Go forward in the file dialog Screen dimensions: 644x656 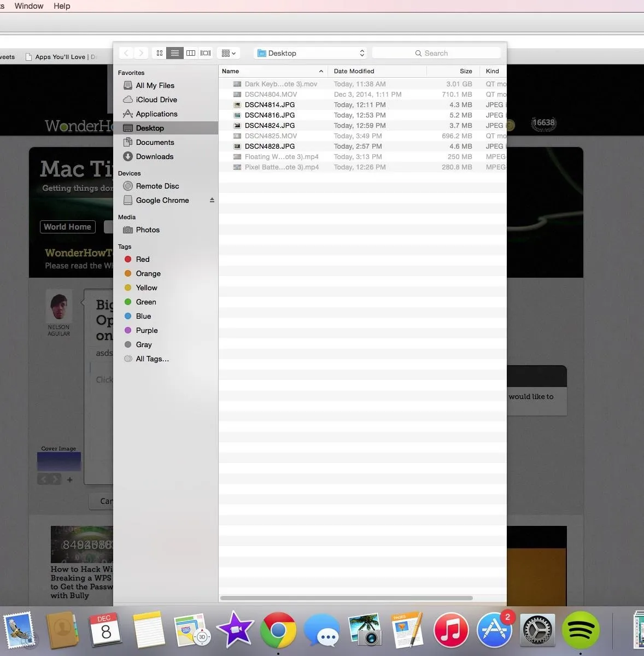pyautogui.click(x=141, y=53)
